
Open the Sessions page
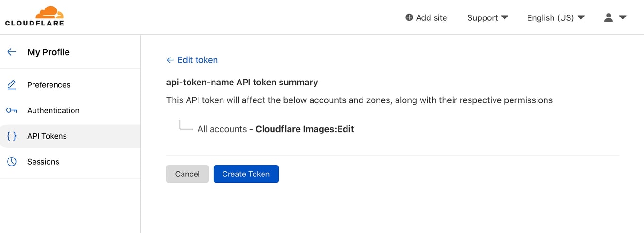pyautogui.click(x=43, y=162)
